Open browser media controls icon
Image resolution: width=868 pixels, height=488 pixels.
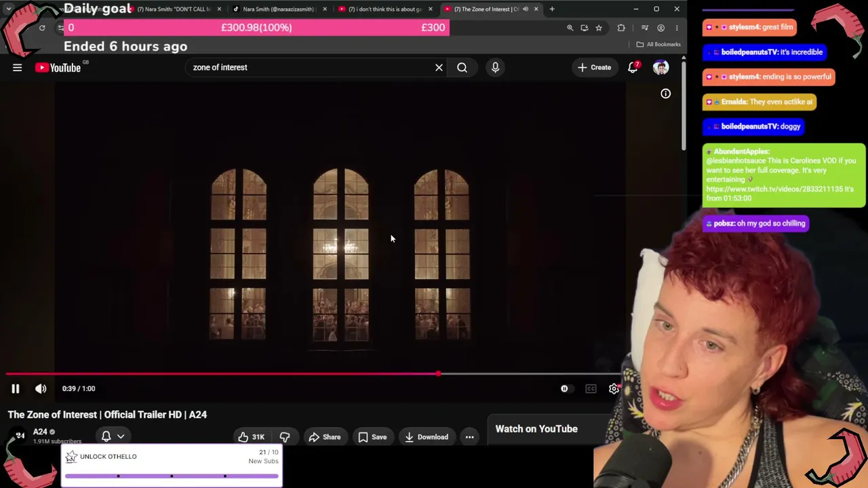[x=645, y=28]
